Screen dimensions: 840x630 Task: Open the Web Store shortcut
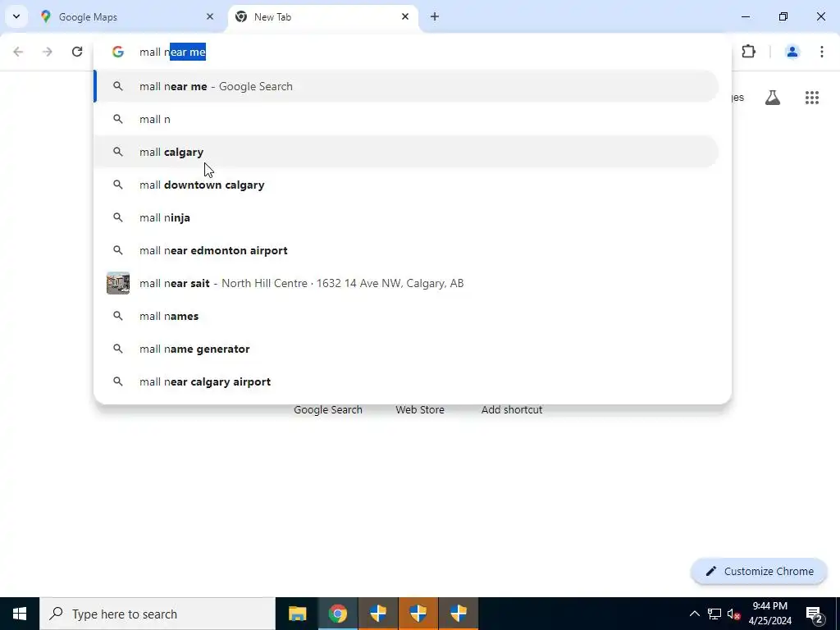coord(420,410)
